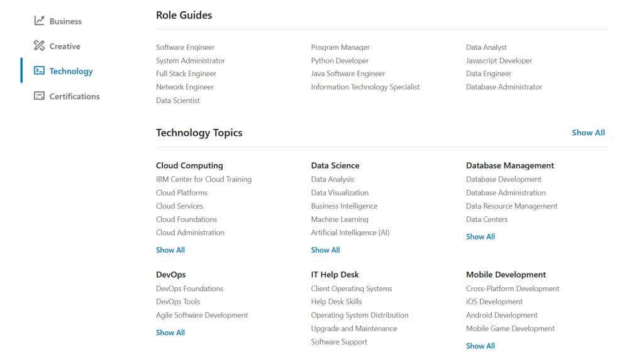Expand the Data Science topic list
Screen dimensions: 644x354
tap(325, 250)
